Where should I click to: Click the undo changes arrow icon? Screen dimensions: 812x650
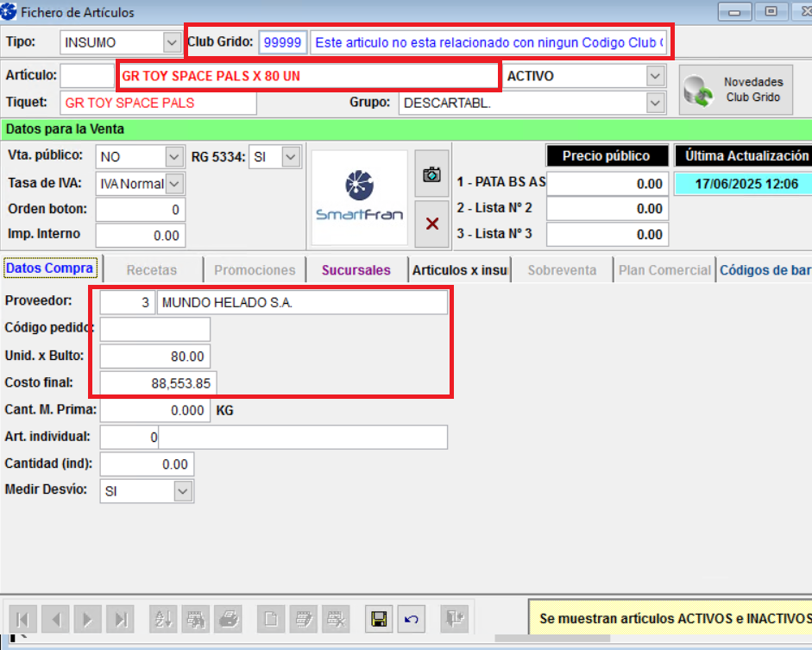[x=412, y=618]
